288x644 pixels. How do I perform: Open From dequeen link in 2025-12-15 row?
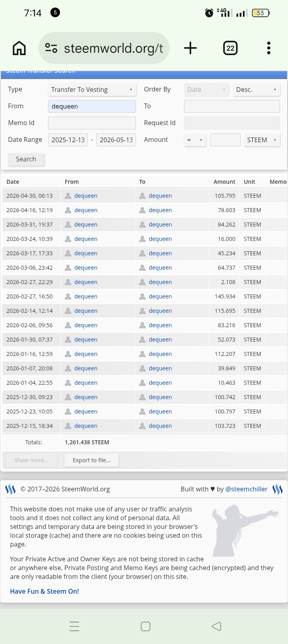point(86,426)
